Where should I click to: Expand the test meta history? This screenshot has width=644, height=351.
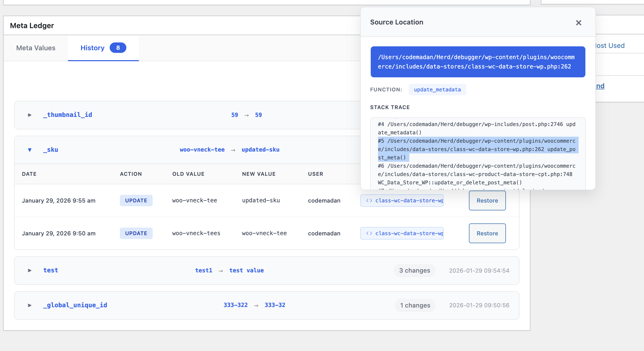point(29,270)
